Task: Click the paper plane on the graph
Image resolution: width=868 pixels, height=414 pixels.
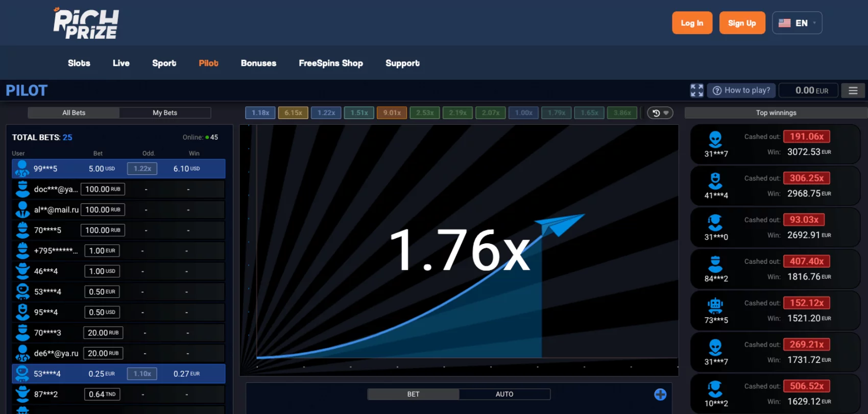Action: [560, 225]
